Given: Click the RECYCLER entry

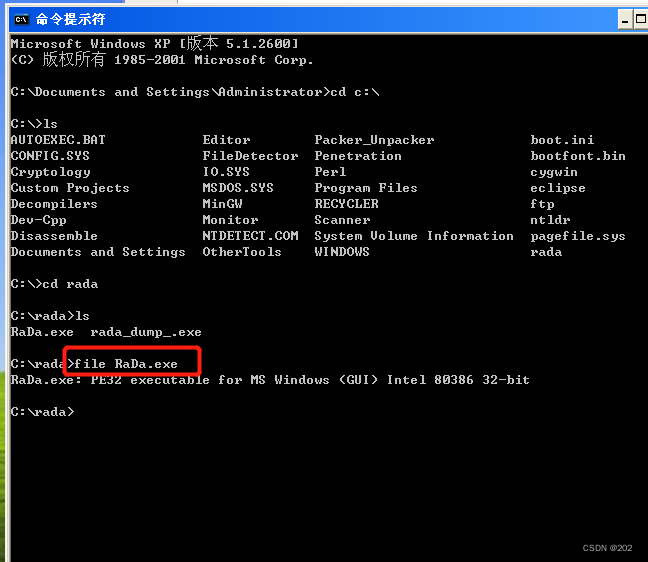Looking at the screenshot, I should tap(346, 204).
